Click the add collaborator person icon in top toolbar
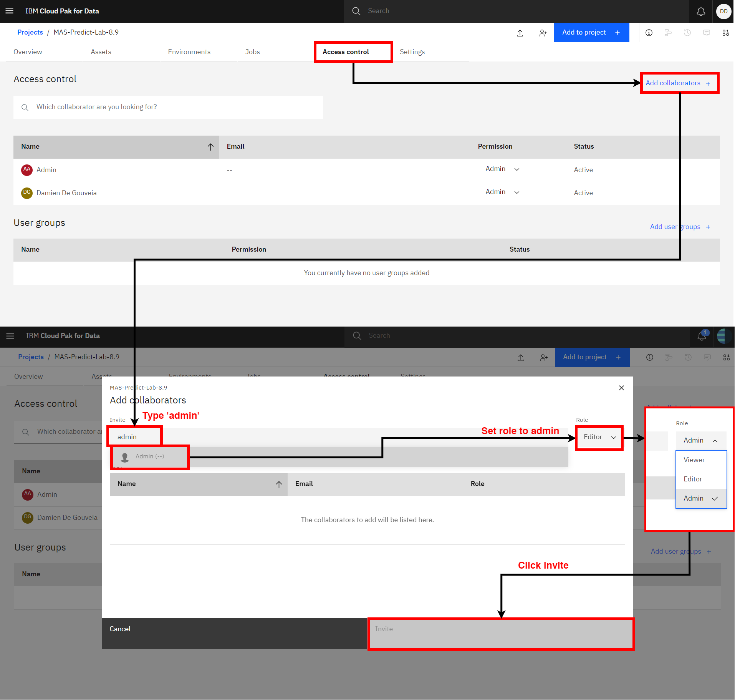Viewport: 735px width, 700px height. click(x=543, y=33)
